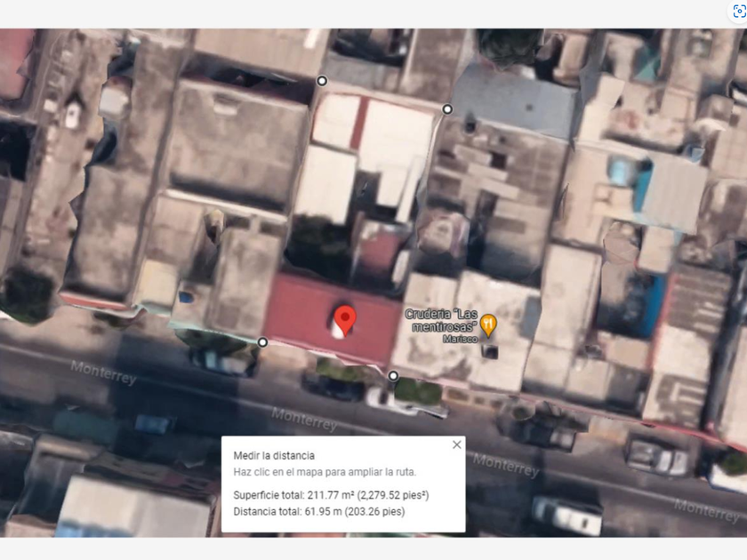This screenshot has height=560, width=747.
Task: Click the Medir la distancia heading
Action: (x=274, y=456)
